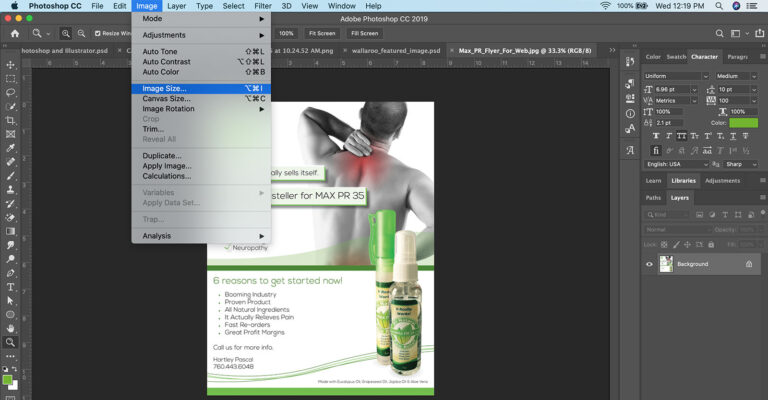This screenshot has width=768, height=400.
Task: Select the Eraser tool
Action: [10, 217]
